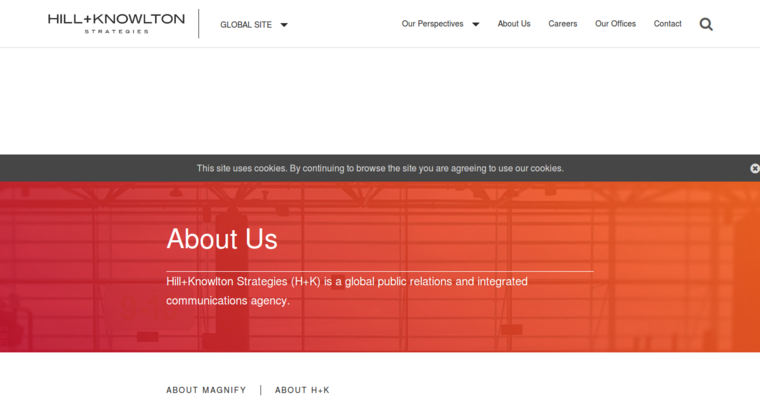Navigate to Our Offices

pyautogui.click(x=615, y=24)
